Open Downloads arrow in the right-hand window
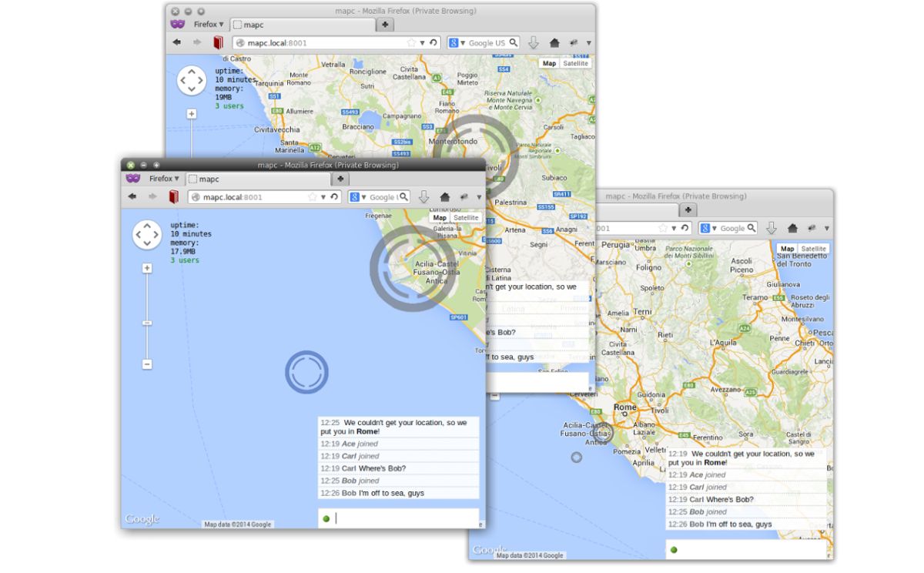Screen dimensions: 924x573 [772, 228]
